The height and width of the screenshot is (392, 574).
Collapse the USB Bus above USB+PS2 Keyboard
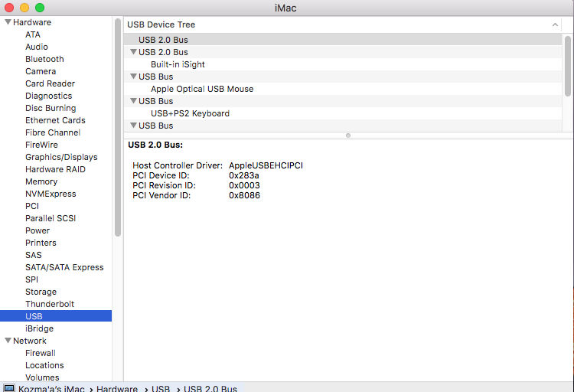coord(134,101)
